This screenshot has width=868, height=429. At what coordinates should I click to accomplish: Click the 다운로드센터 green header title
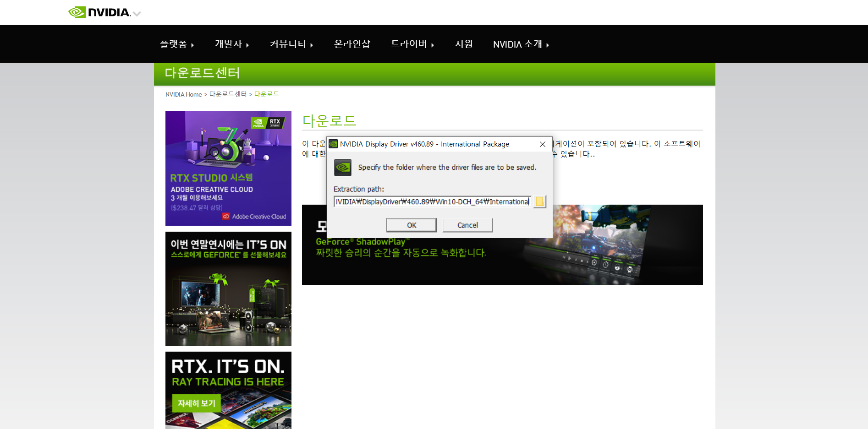(x=202, y=73)
